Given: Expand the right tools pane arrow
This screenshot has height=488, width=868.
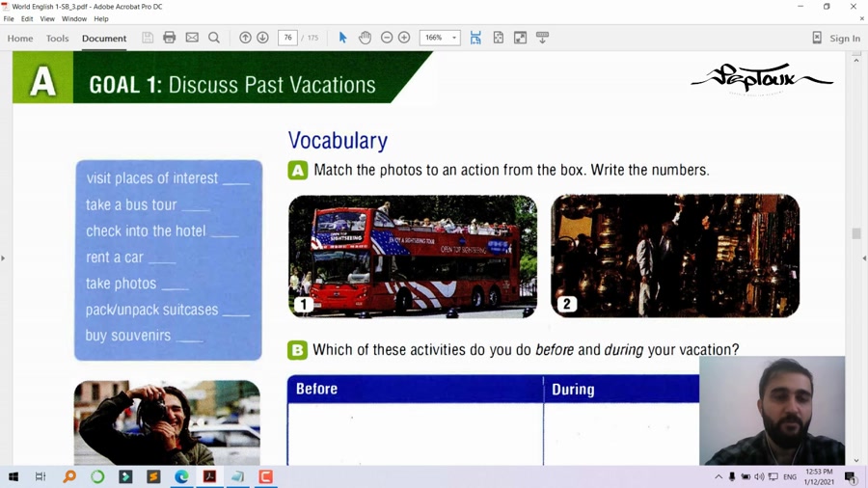Looking at the screenshot, I should click(863, 258).
